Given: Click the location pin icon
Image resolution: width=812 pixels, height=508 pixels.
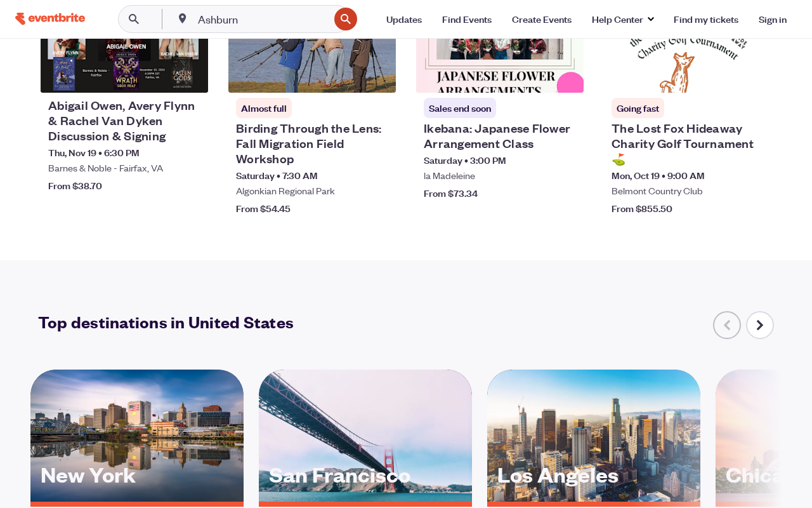Looking at the screenshot, I should 182,18.
